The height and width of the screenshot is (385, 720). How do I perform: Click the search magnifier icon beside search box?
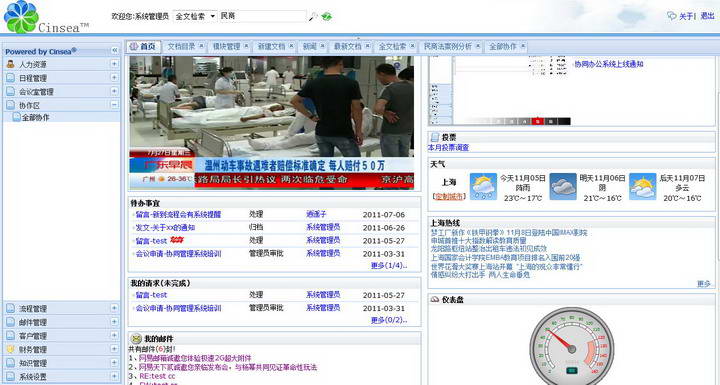pos(313,17)
